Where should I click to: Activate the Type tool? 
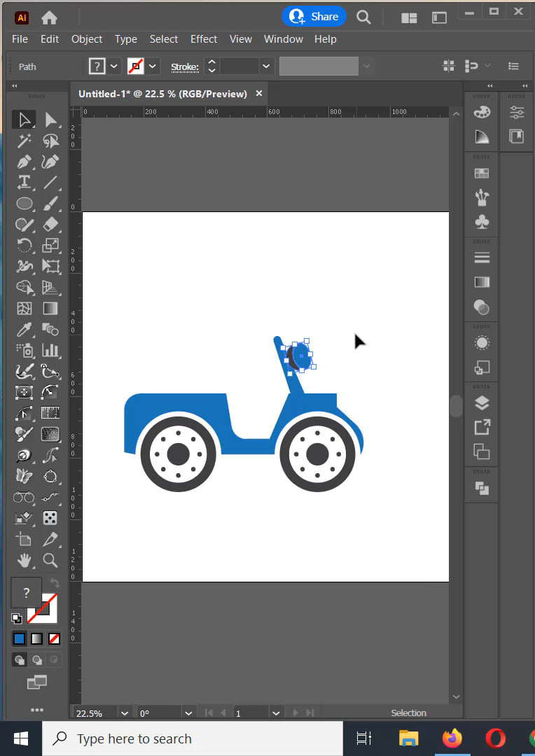(24, 182)
